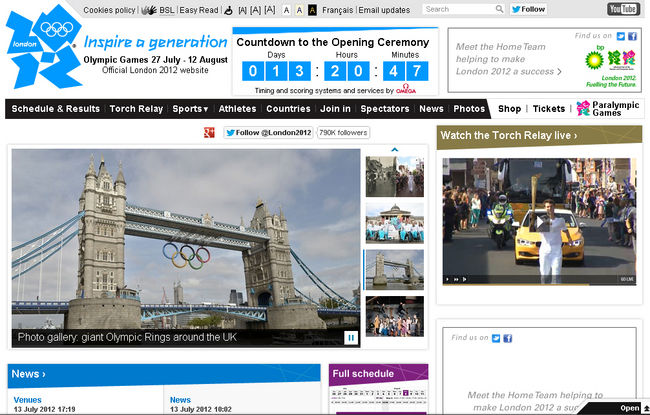Viewport: 650px width, 415px height.
Task: Select the Tower Bridge gallery thumbnail
Action: pos(394,270)
